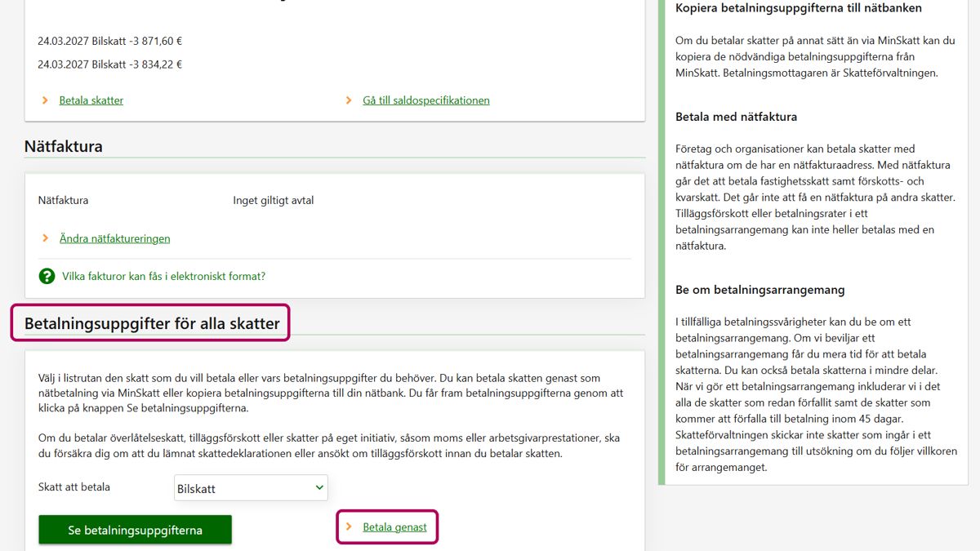Image resolution: width=980 pixels, height=551 pixels.
Task: Click the Nätfaktura section heading
Action: (64, 147)
